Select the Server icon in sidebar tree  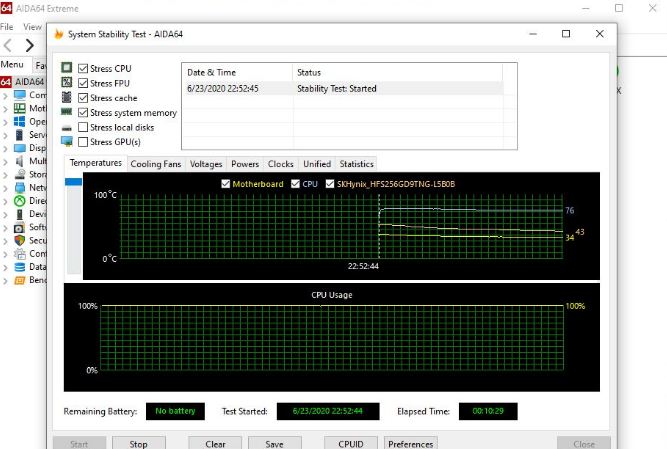(20, 135)
